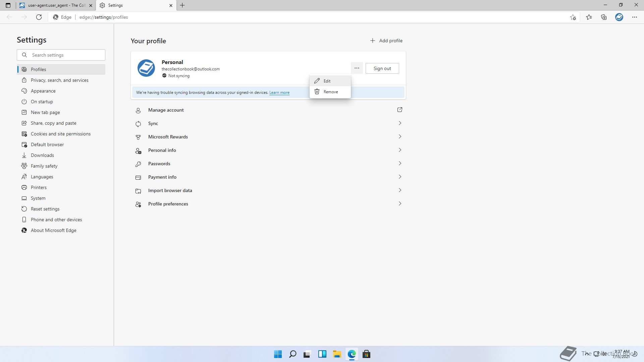Click the Manage account person icon
This screenshot has width=644, height=362.
tap(138, 110)
